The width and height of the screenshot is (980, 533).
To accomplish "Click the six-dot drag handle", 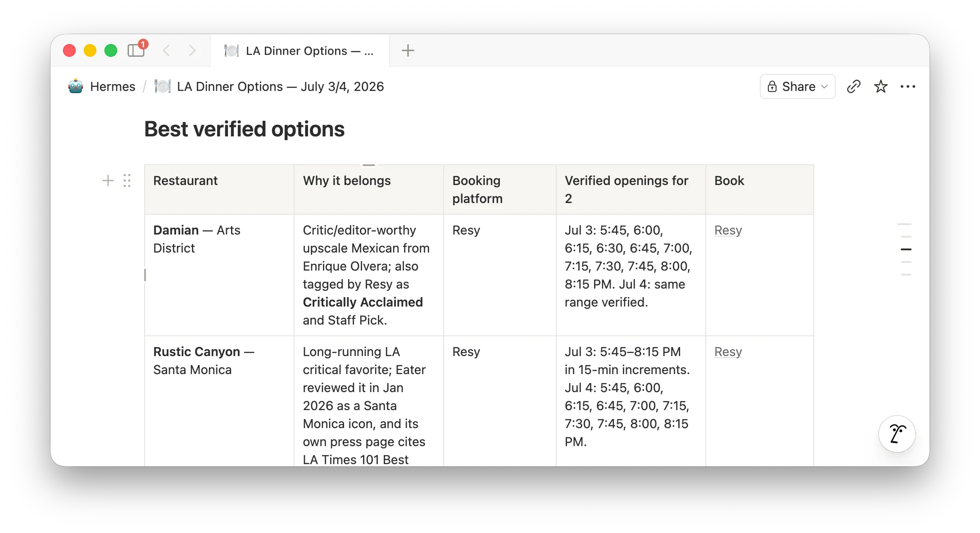I will (127, 181).
